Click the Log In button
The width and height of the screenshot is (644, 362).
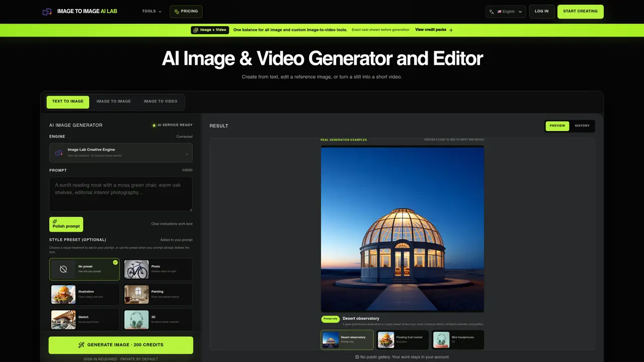(542, 12)
